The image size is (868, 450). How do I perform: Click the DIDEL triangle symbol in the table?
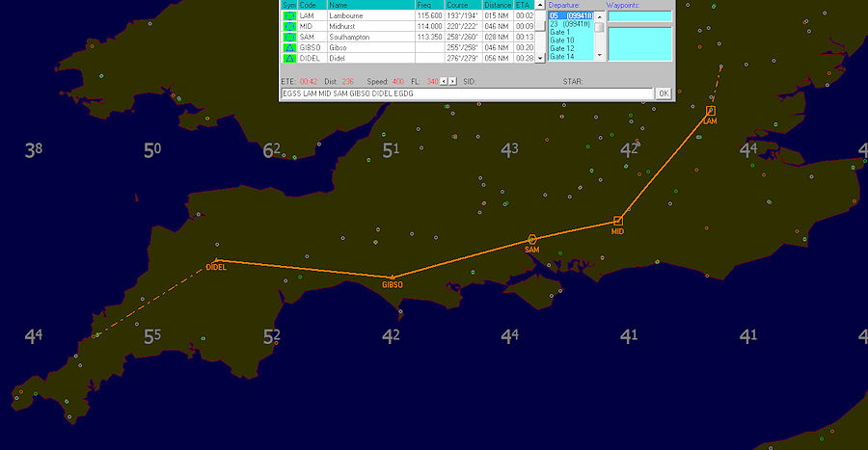[288, 59]
